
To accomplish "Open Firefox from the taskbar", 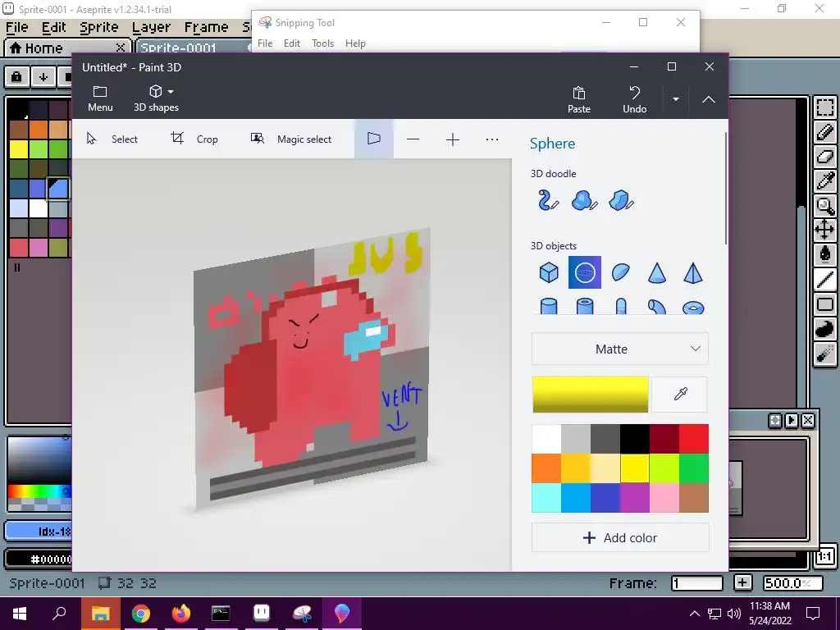I will (181, 614).
